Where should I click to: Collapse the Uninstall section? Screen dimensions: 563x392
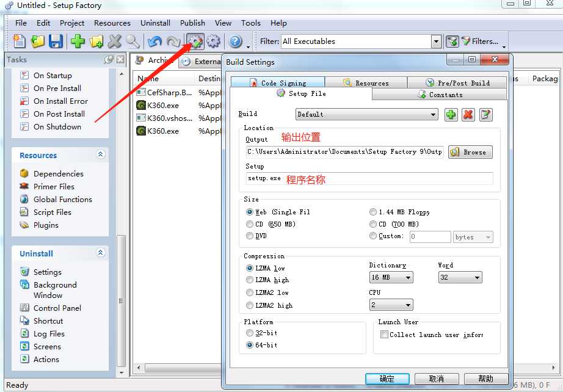(x=101, y=253)
